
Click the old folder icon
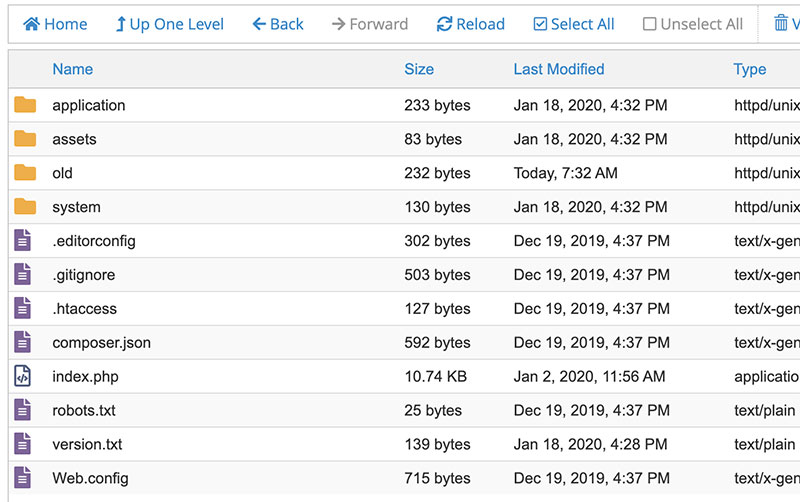coord(25,173)
